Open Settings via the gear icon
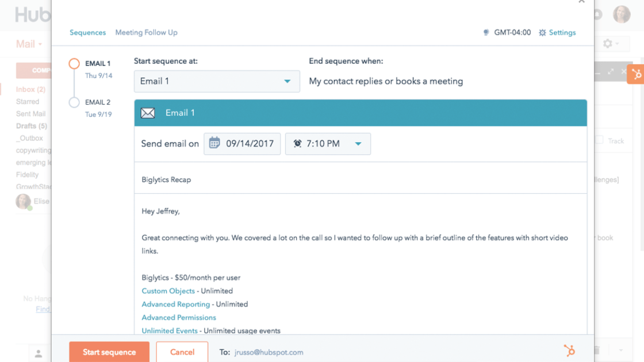644x362 pixels. click(x=542, y=32)
